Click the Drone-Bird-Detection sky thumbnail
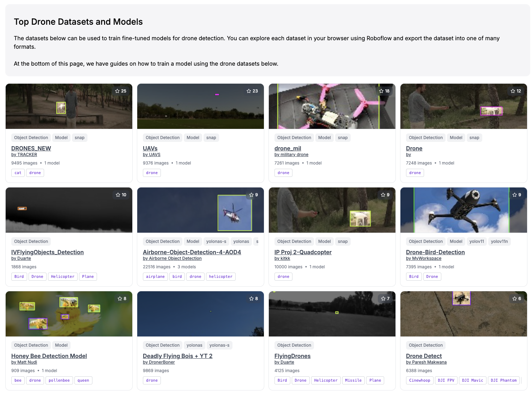Screen dimensions: 532x394 [464, 210]
